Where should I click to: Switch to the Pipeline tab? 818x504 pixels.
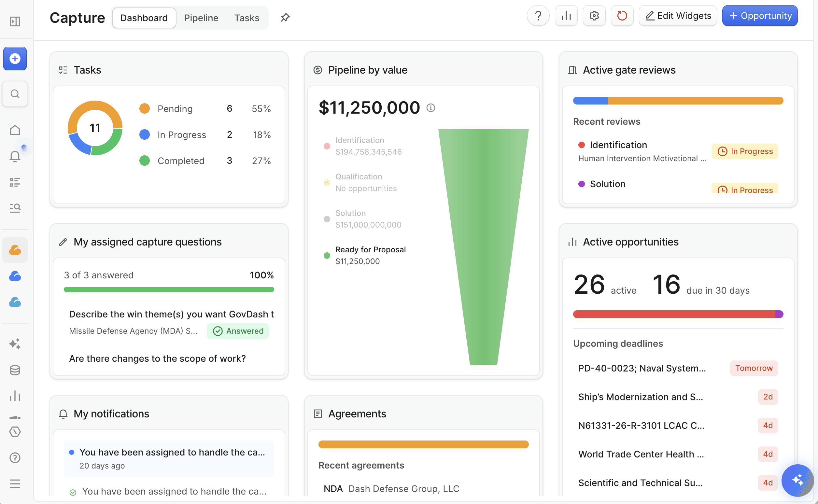[x=201, y=18]
